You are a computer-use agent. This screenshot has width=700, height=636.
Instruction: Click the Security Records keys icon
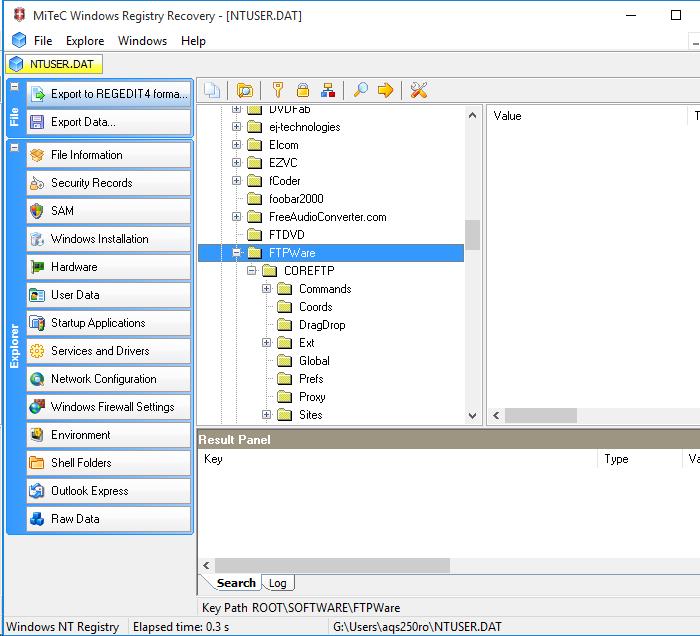37,183
